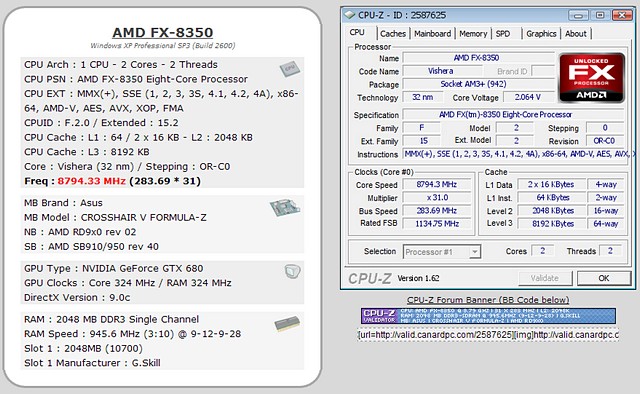The height and width of the screenshot is (394, 640).
Task: Open the Mainboard tab
Action: click(433, 33)
